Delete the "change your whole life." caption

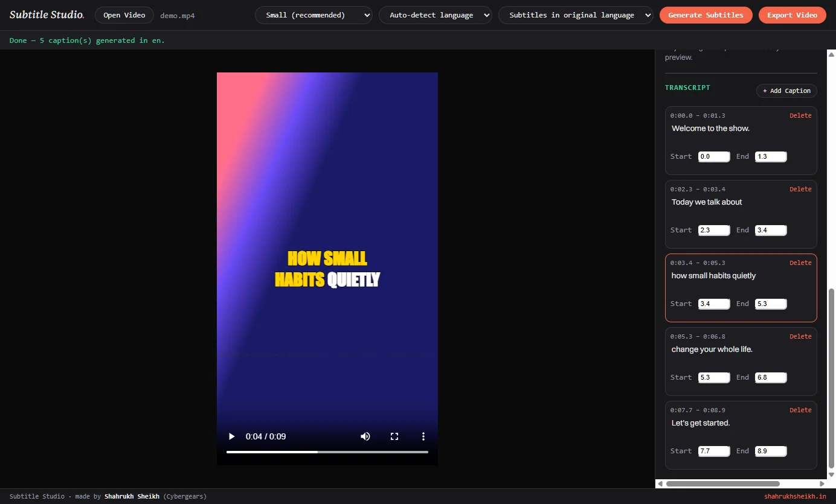click(800, 336)
